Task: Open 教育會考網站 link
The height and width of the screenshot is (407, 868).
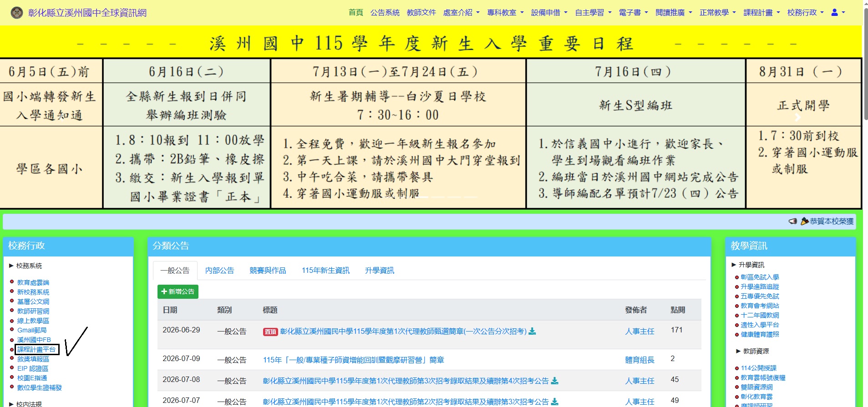Action: (x=760, y=306)
